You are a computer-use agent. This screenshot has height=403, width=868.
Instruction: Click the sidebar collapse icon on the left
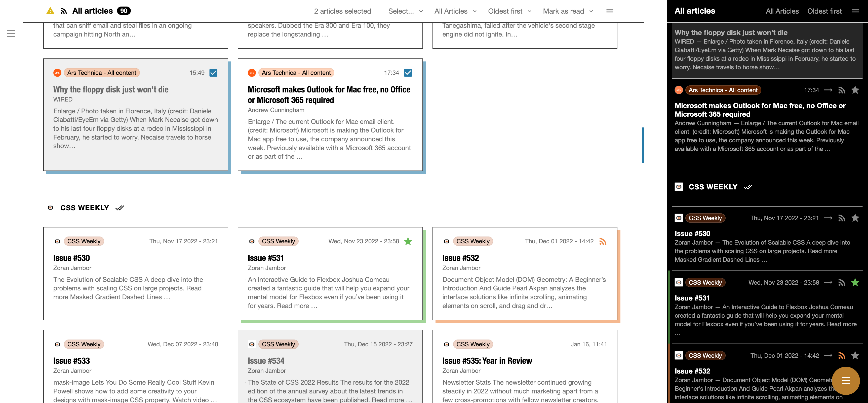point(11,33)
